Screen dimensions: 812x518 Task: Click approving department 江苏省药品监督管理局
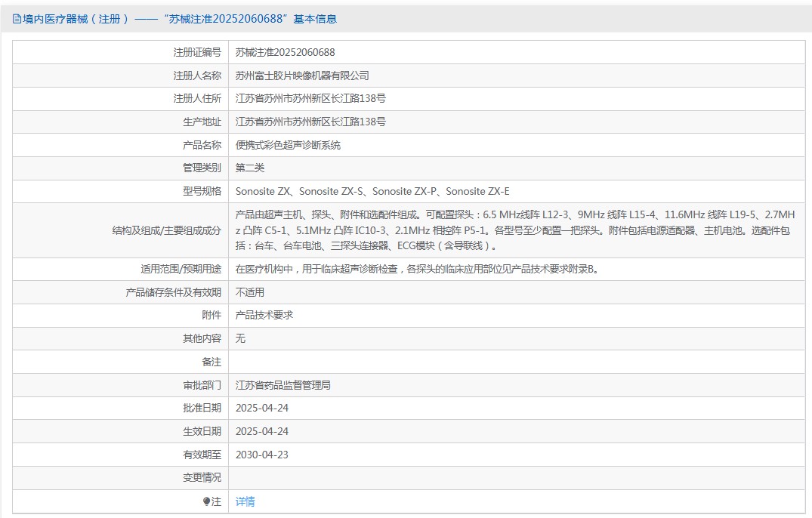(283, 385)
